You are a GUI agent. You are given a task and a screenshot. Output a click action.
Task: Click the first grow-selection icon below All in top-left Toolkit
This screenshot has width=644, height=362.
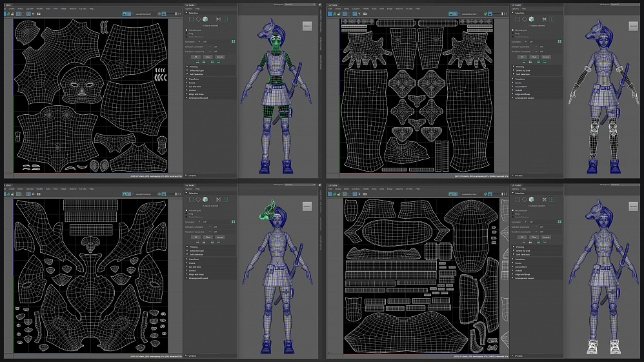tap(197, 62)
